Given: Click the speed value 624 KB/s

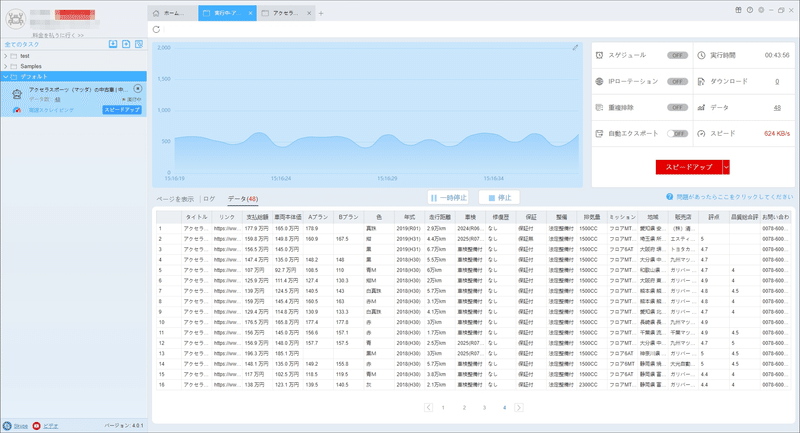Looking at the screenshot, I should (x=777, y=134).
